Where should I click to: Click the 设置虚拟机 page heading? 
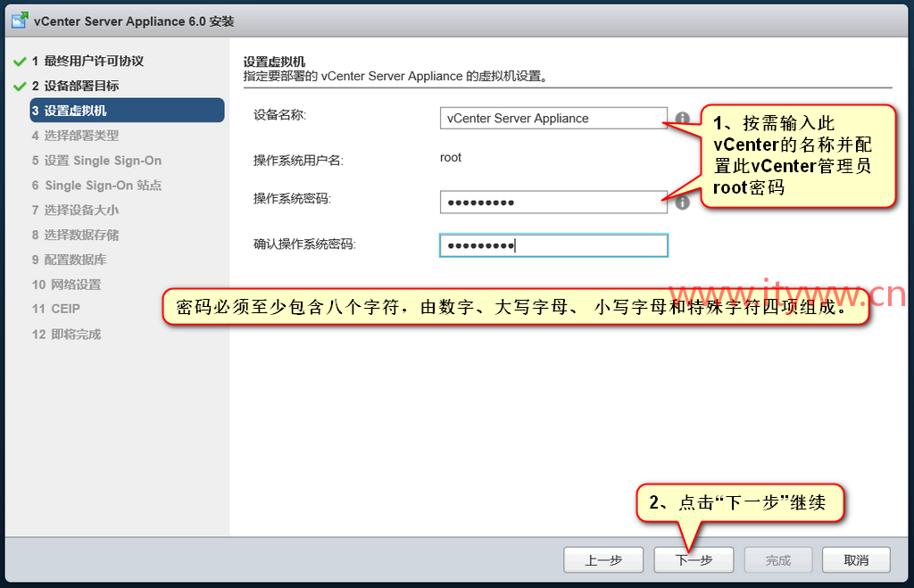[274, 62]
